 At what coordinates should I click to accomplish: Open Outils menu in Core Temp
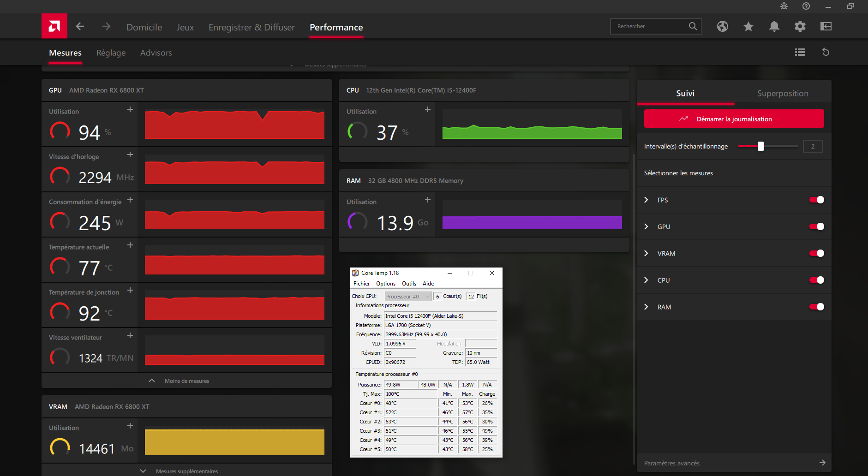coord(409,284)
